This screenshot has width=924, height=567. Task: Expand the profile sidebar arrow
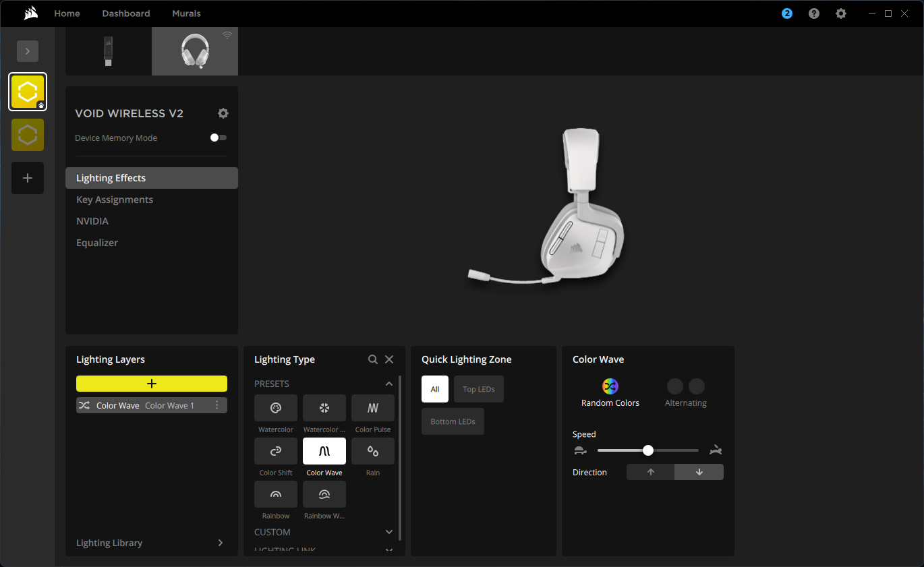28,51
